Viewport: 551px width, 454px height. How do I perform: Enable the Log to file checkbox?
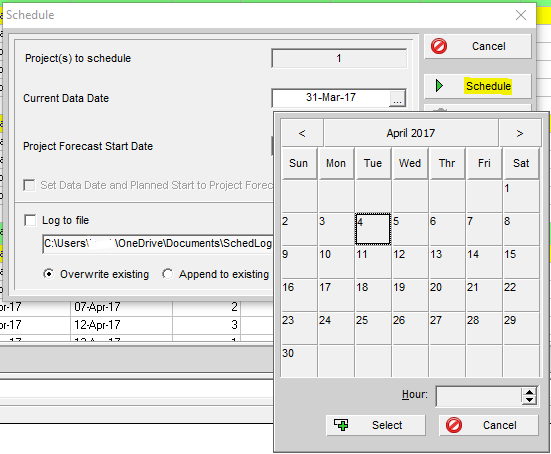pos(30,220)
